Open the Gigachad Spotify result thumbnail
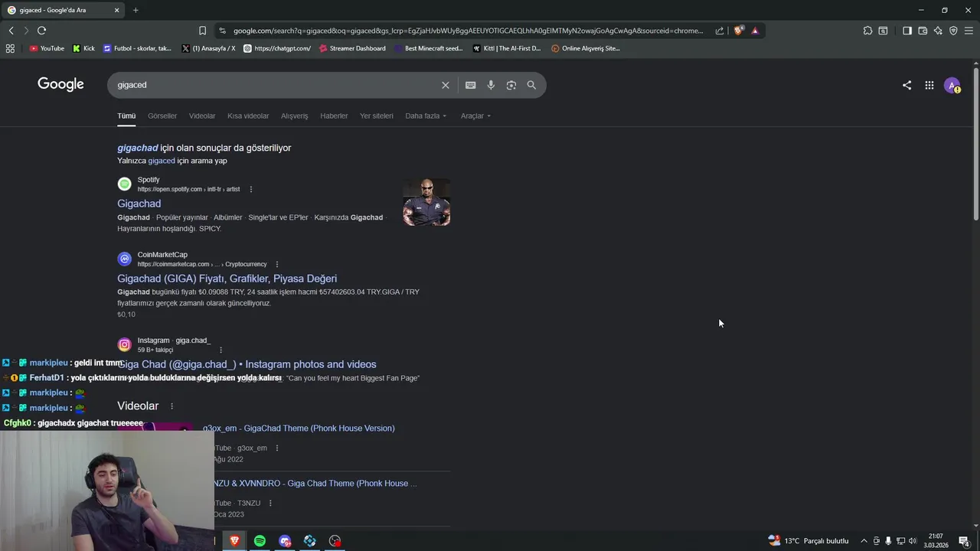Image resolution: width=980 pixels, height=551 pixels. click(x=426, y=202)
